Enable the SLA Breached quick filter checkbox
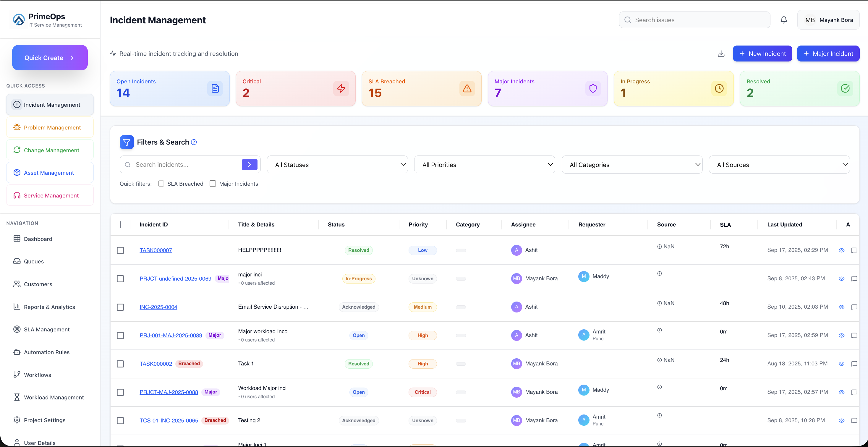The image size is (868, 447). point(161,184)
